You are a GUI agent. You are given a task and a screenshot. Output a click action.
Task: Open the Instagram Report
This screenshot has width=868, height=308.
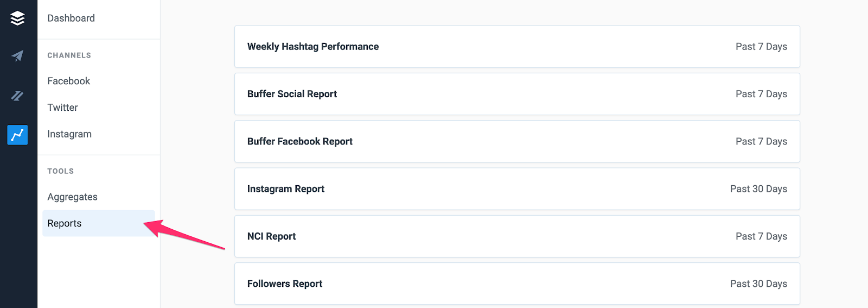(x=517, y=189)
